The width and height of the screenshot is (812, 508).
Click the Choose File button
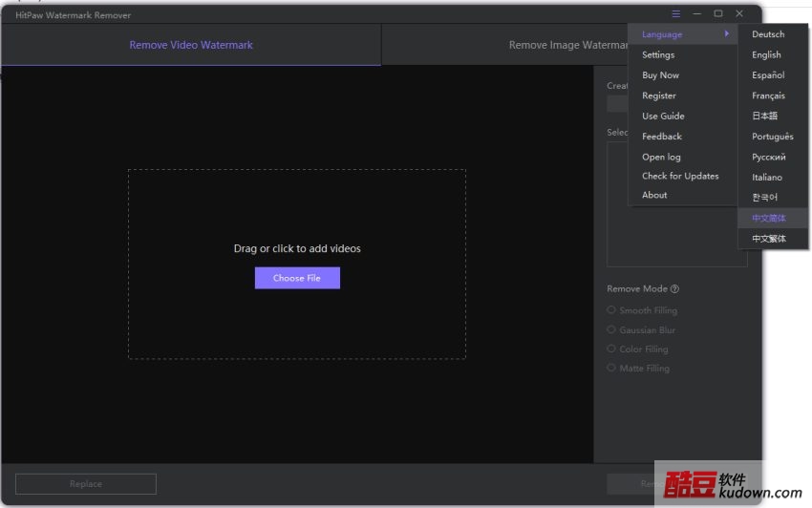297,278
